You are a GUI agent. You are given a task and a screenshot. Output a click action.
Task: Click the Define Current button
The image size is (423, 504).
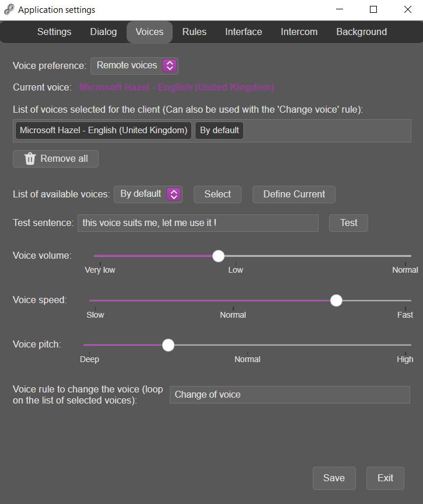point(294,194)
